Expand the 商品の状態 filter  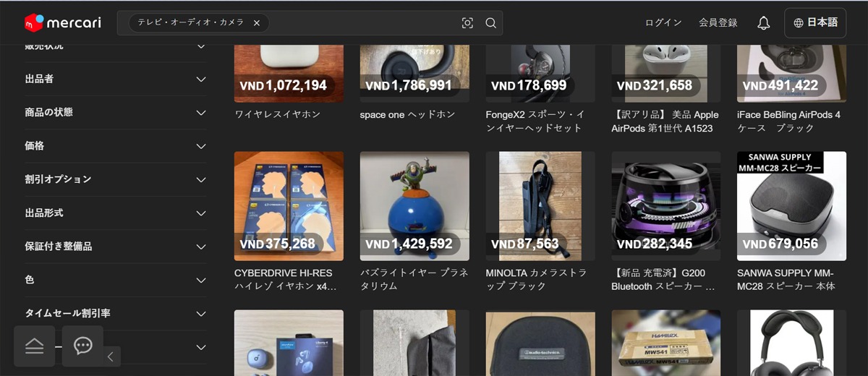click(x=116, y=113)
